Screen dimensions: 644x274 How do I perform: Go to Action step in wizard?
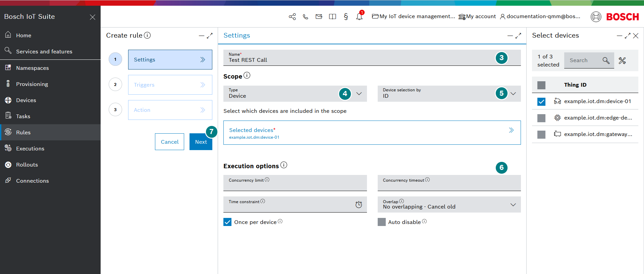[170, 110]
